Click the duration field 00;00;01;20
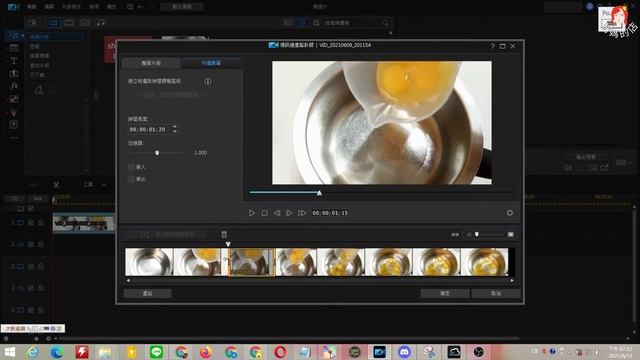This screenshot has height=360, width=640. [149, 129]
